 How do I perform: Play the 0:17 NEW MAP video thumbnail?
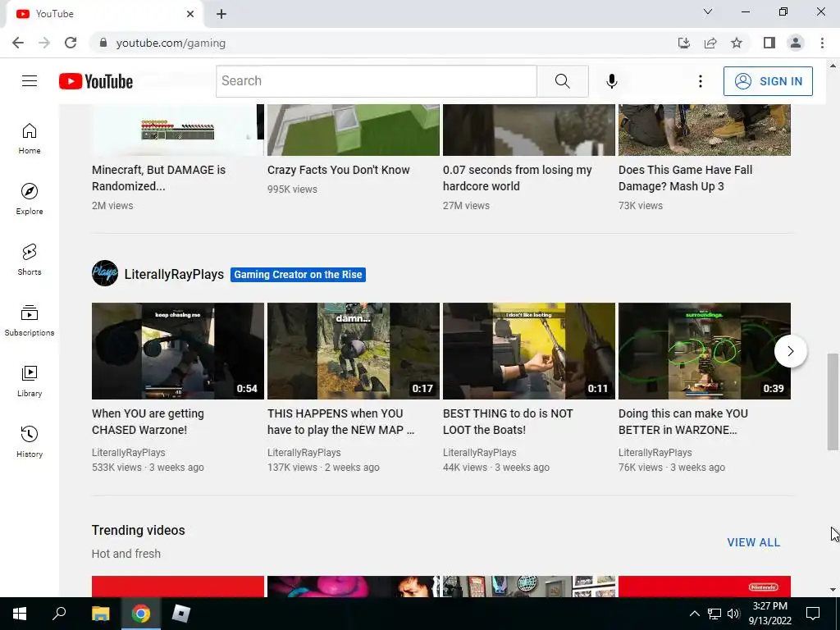tap(354, 351)
